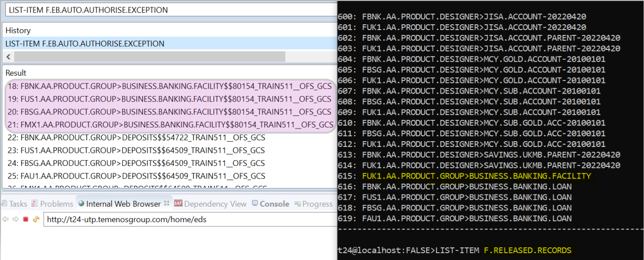The width and height of the screenshot is (644, 260).
Task: Click terminal line 612 FUK1 MCY.SUB.GOLD.ACC
Action: tap(472, 144)
